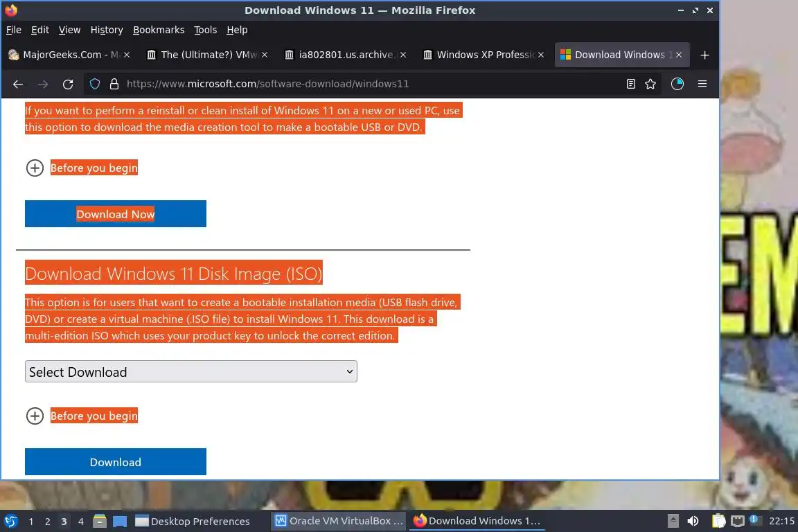Click the Before you begin text above Download button

[x=94, y=416]
